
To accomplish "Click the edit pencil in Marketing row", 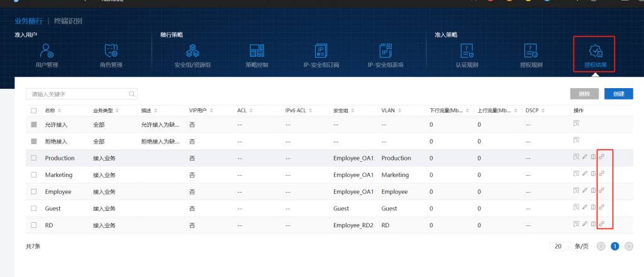I will click(x=584, y=174).
